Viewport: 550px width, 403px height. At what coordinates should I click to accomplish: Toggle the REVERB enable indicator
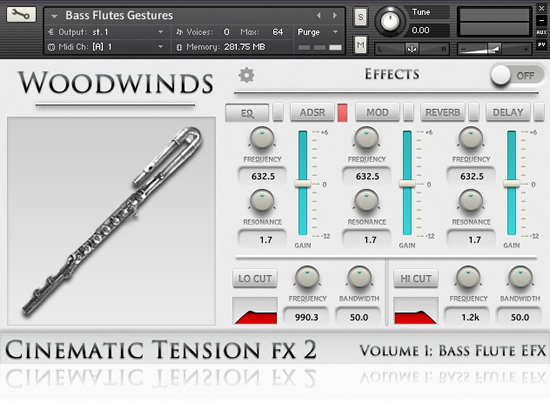(474, 112)
